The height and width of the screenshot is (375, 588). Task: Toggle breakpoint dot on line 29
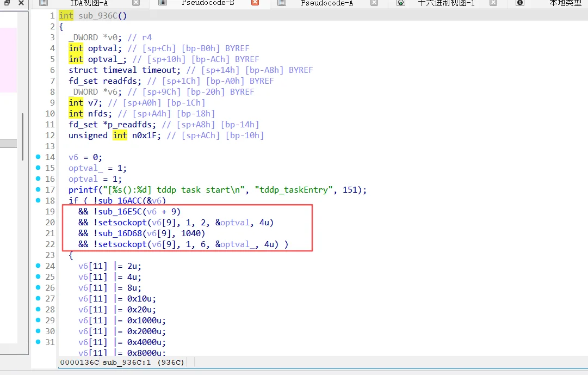38,320
